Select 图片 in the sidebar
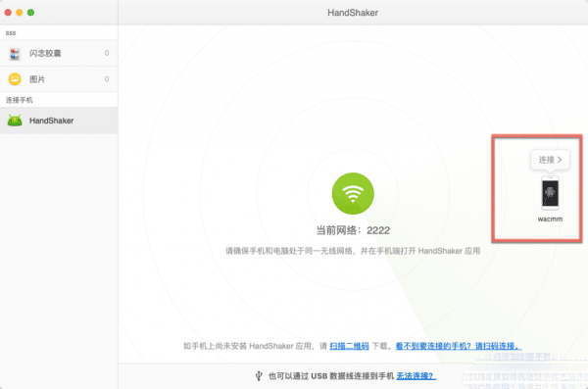This screenshot has height=389, width=588. click(59, 79)
